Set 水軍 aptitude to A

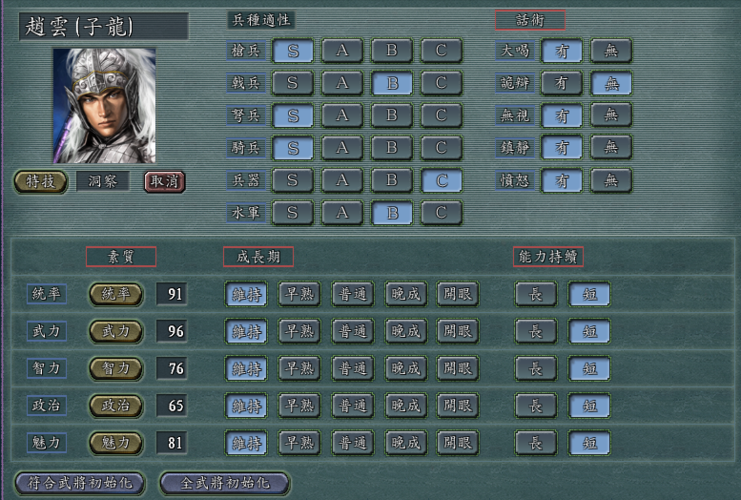342,213
